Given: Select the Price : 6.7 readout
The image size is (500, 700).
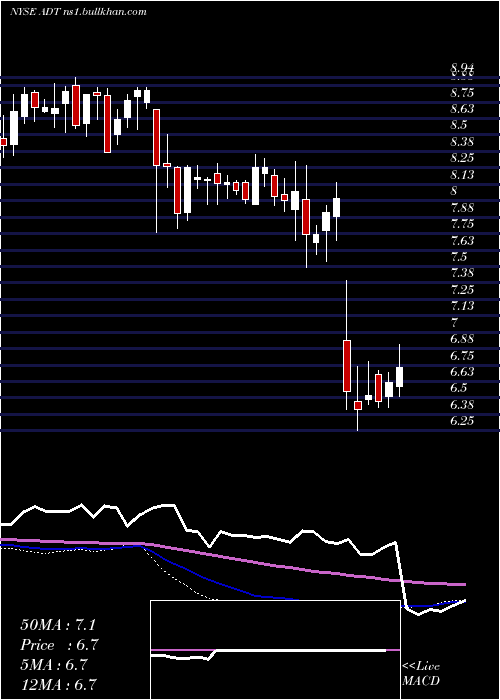Looking at the screenshot, I should [59, 645].
